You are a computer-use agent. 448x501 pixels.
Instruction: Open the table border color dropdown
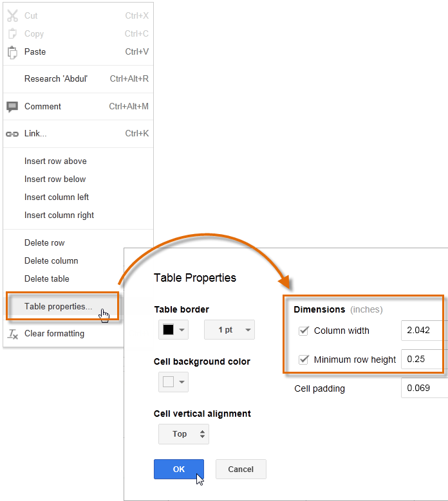pyautogui.click(x=173, y=329)
